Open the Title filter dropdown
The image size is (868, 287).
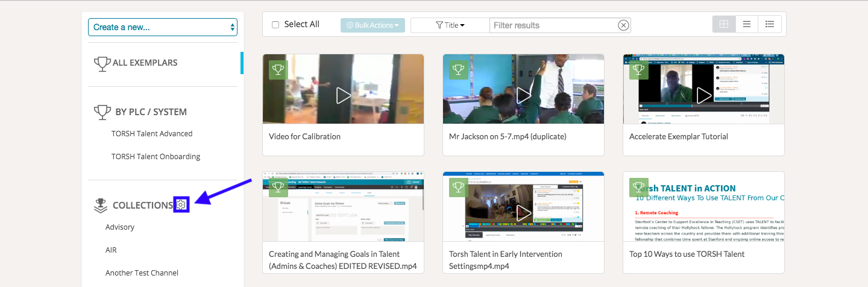tap(450, 25)
